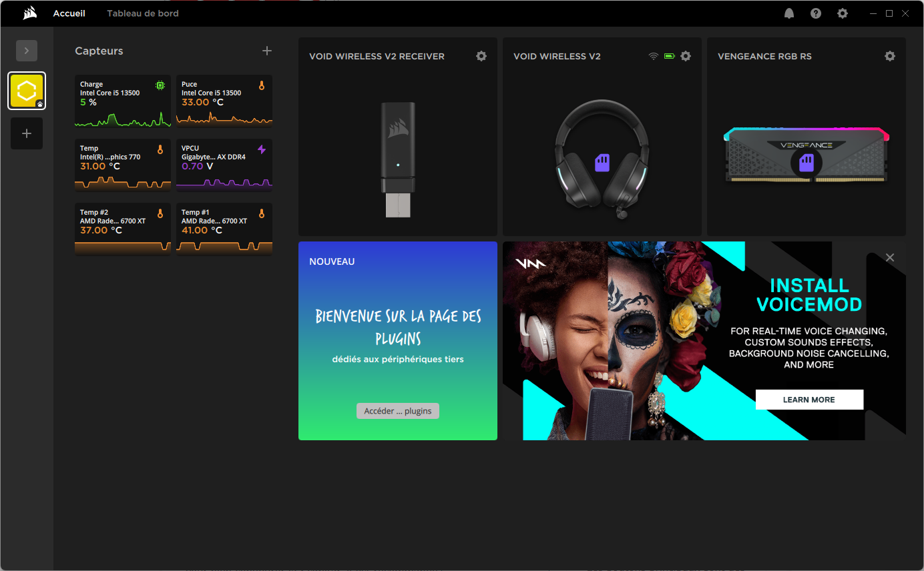Open VOID WIRELESS V2 RECEIVER settings gear
This screenshot has height=571, width=924.
pyautogui.click(x=481, y=56)
